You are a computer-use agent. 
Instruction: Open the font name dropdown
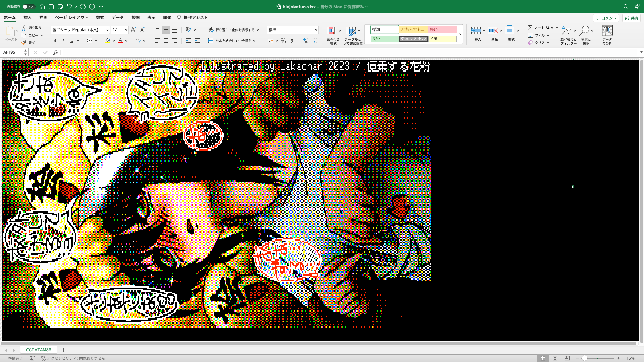(x=107, y=30)
